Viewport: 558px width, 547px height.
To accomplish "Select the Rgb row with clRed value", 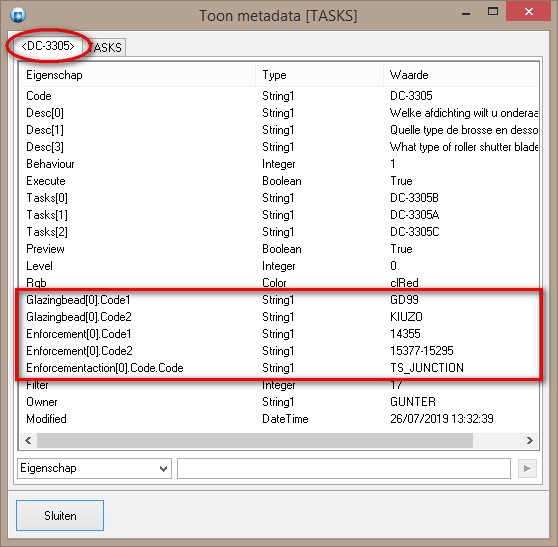I will click(279, 283).
